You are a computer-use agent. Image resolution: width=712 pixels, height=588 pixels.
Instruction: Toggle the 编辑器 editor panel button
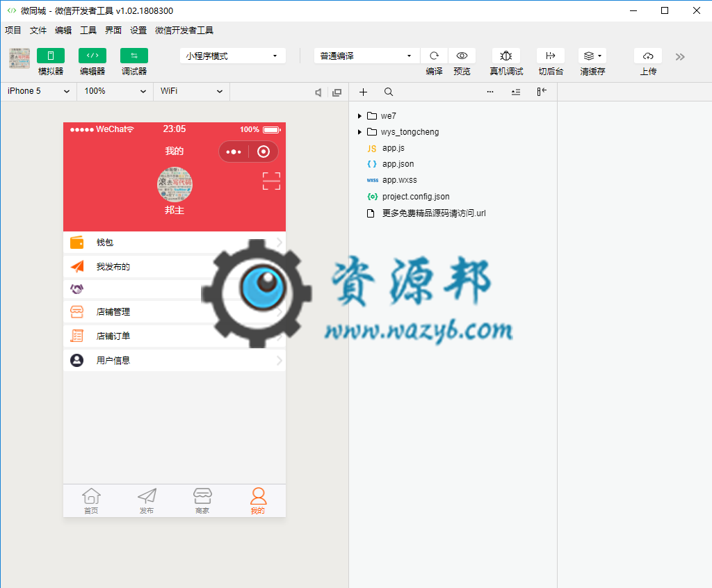[x=92, y=56]
